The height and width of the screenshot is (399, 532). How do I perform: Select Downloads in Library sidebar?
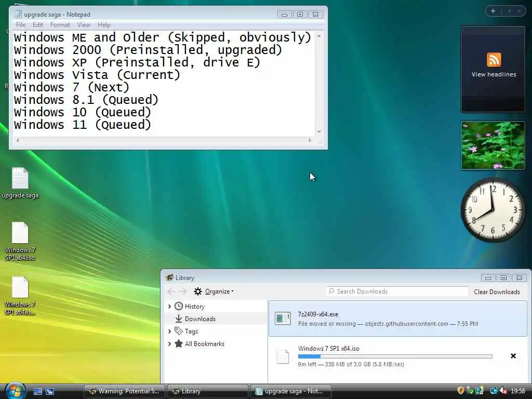click(200, 319)
